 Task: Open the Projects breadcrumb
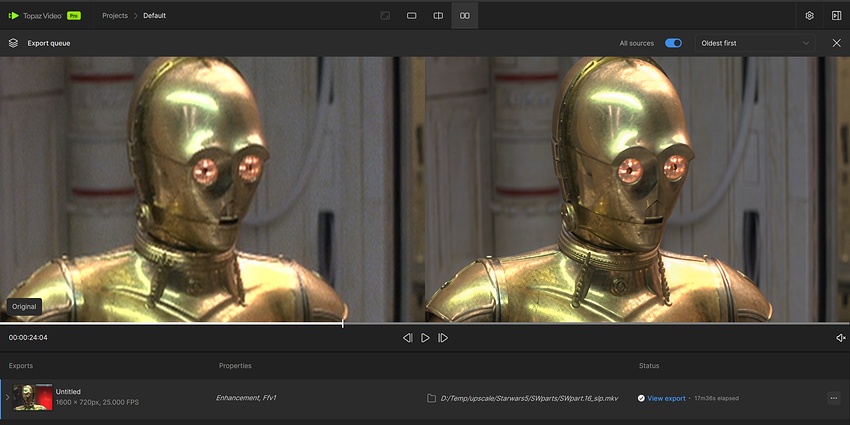pos(115,16)
